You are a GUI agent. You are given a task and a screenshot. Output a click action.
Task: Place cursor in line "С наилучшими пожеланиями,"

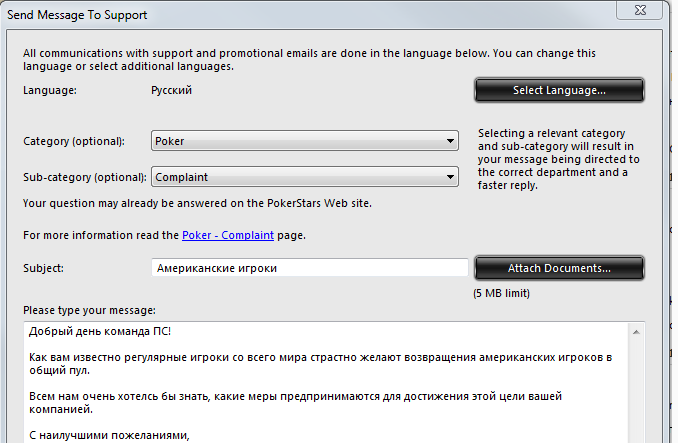pos(107,435)
